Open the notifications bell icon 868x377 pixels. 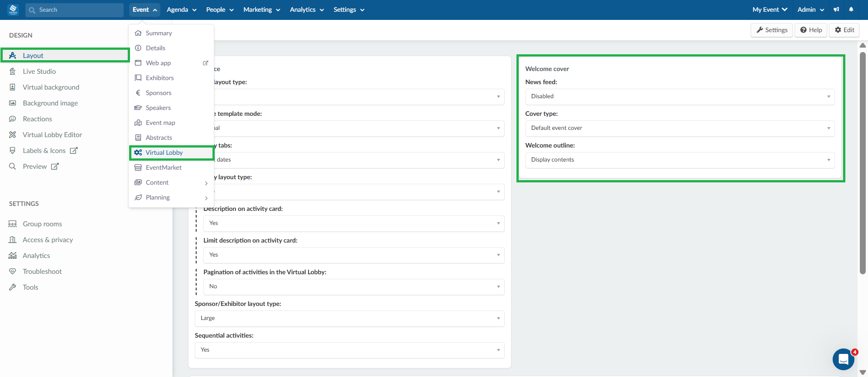tap(851, 10)
